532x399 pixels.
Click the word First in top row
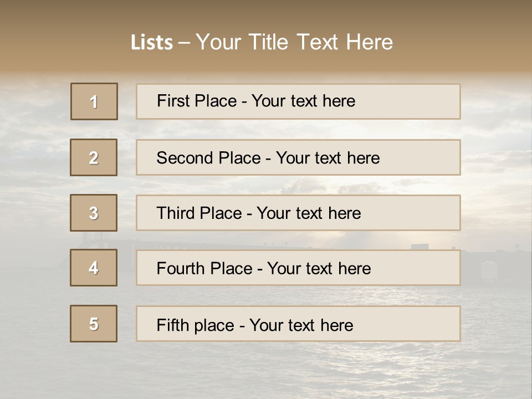click(172, 101)
